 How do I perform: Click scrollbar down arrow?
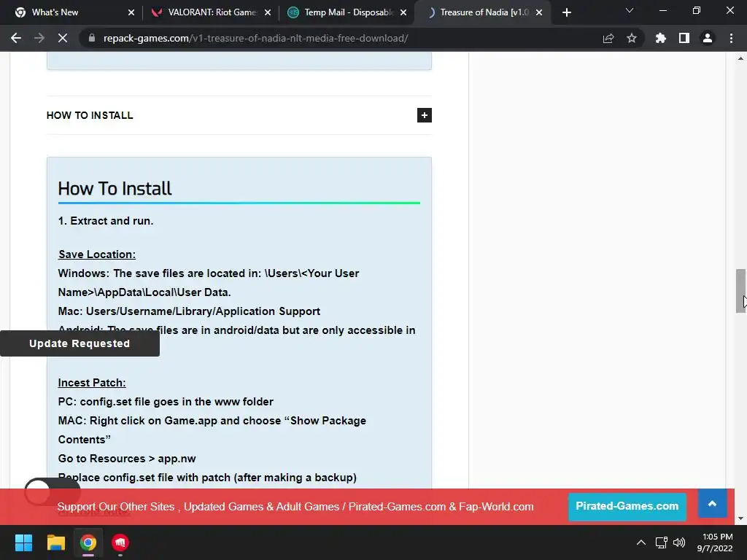(x=740, y=518)
